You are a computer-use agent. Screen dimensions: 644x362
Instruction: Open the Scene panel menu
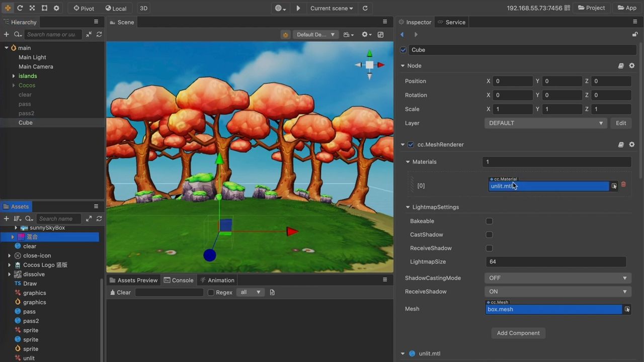(x=385, y=22)
